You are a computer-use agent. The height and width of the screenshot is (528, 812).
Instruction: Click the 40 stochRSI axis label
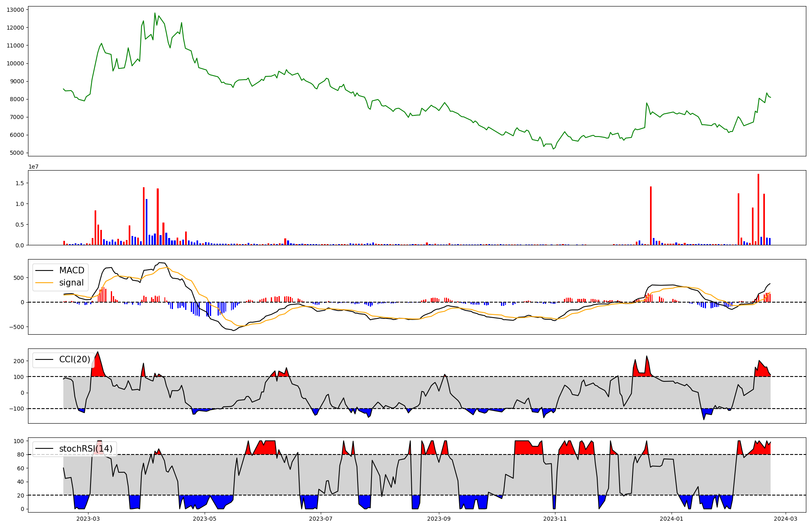tap(21, 482)
